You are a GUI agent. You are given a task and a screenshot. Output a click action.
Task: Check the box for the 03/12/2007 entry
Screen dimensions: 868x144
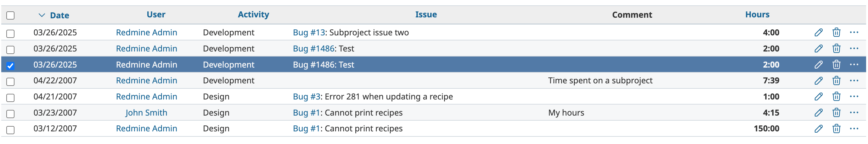(x=10, y=130)
